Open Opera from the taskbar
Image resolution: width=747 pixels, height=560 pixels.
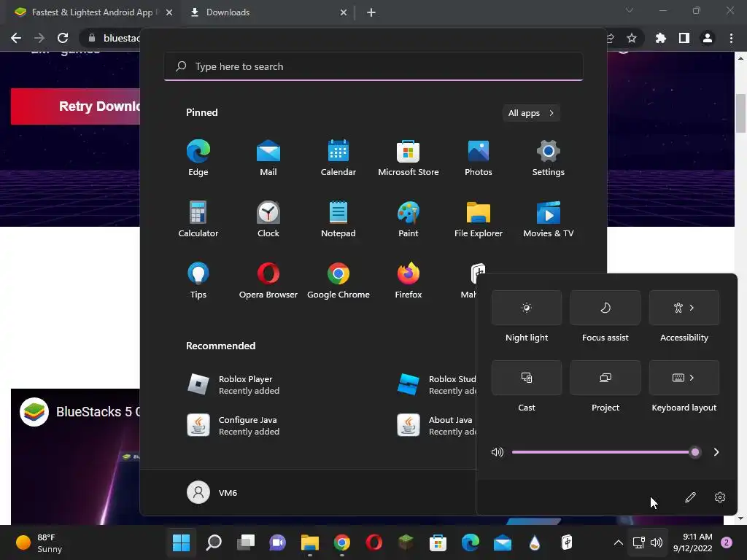click(x=374, y=542)
